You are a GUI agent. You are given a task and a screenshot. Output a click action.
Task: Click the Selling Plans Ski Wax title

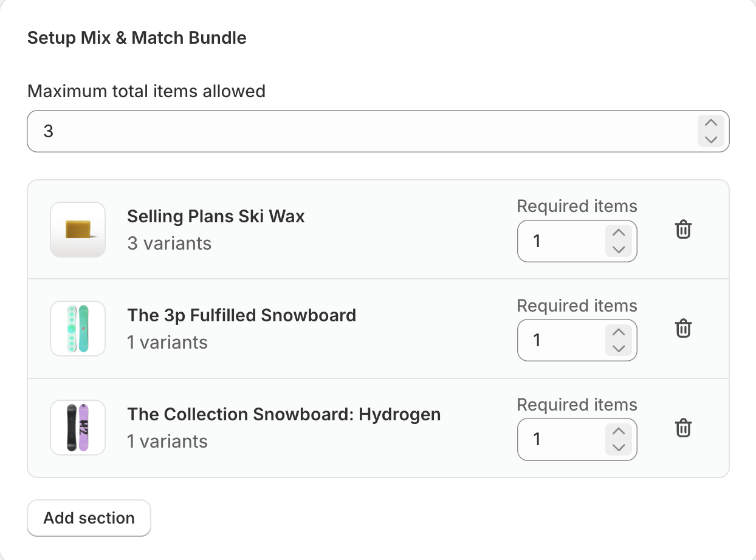point(216,217)
